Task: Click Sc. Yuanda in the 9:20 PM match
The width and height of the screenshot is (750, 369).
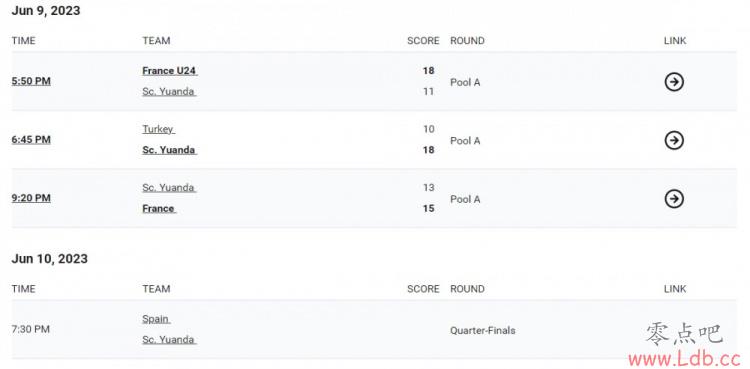Action: pyautogui.click(x=169, y=188)
